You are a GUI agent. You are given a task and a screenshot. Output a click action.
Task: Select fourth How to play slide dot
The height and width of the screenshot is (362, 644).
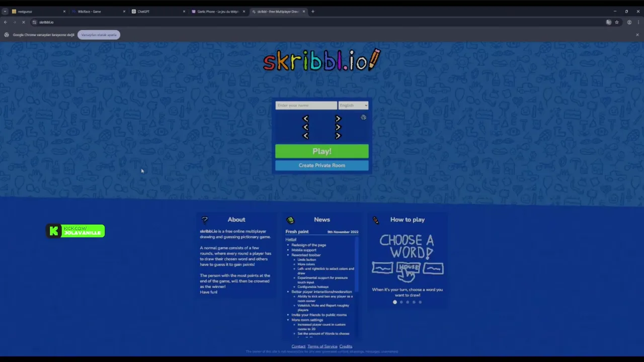[414, 302]
